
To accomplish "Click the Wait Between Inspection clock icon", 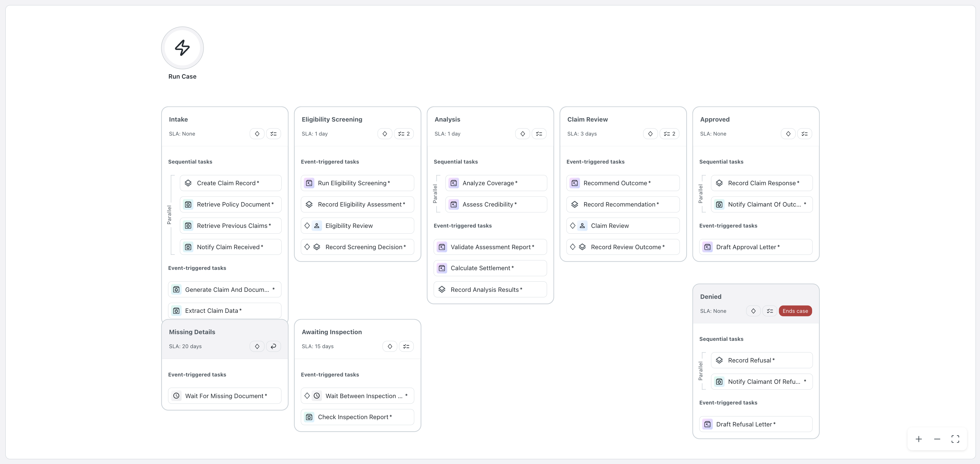I will pos(316,396).
